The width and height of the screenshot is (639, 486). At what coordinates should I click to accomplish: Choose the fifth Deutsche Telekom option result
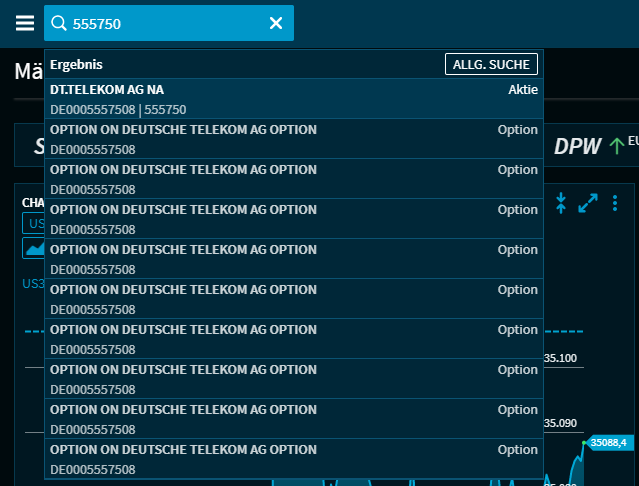click(294, 299)
